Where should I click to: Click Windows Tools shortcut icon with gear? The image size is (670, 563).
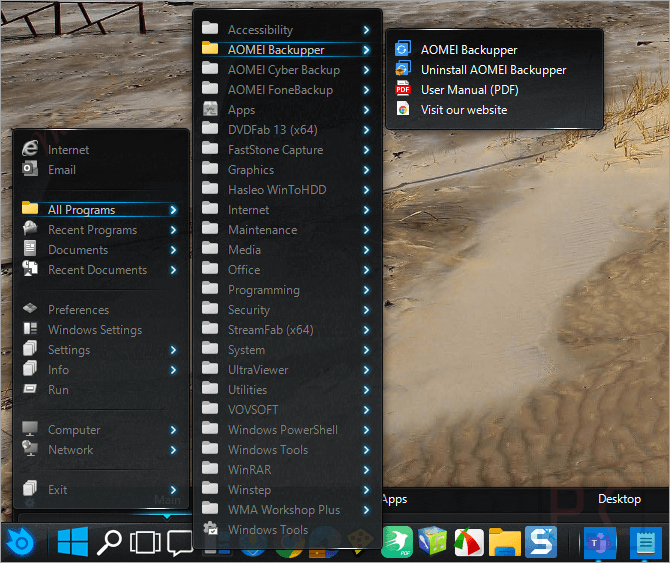pos(210,528)
